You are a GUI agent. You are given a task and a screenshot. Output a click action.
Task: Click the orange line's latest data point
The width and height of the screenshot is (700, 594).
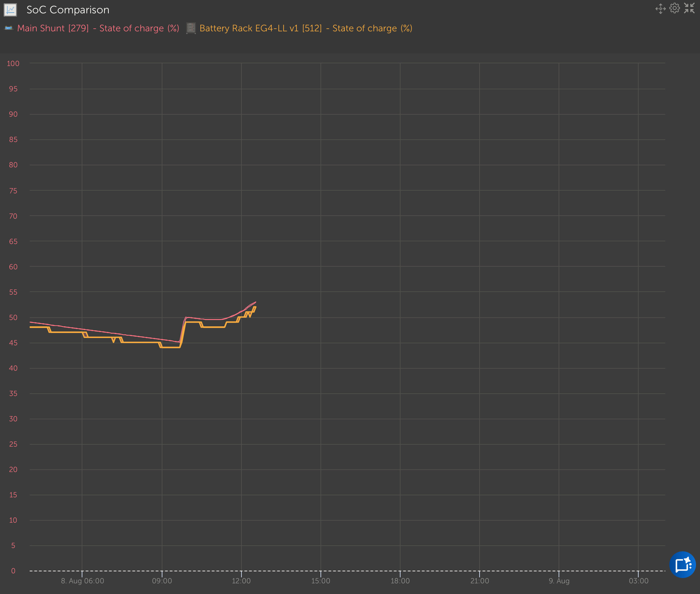click(x=255, y=307)
